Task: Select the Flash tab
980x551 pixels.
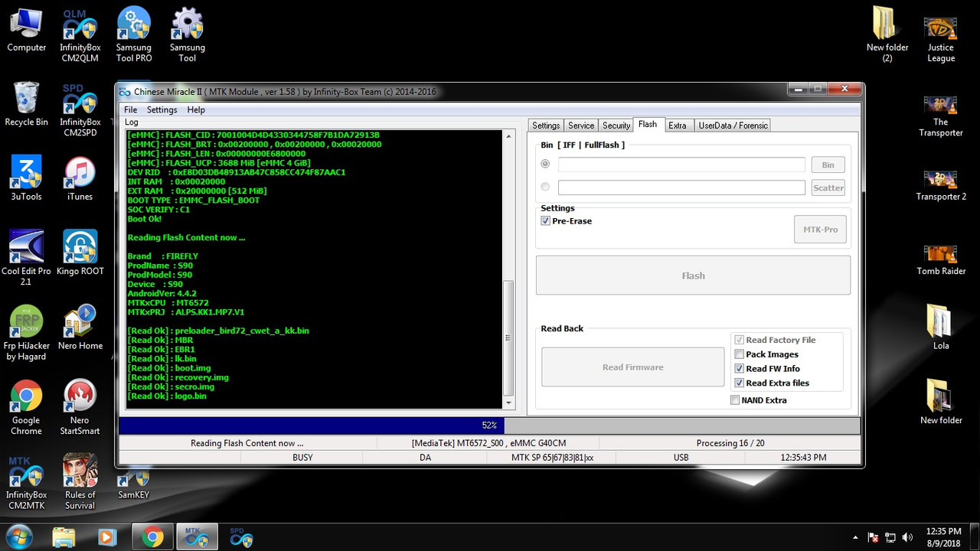Action: coord(648,125)
